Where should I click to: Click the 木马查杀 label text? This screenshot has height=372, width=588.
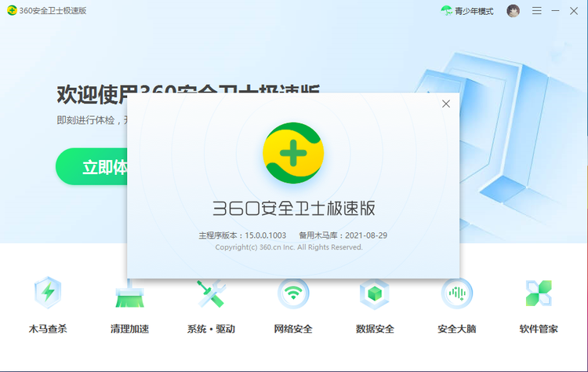(x=48, y=329)
